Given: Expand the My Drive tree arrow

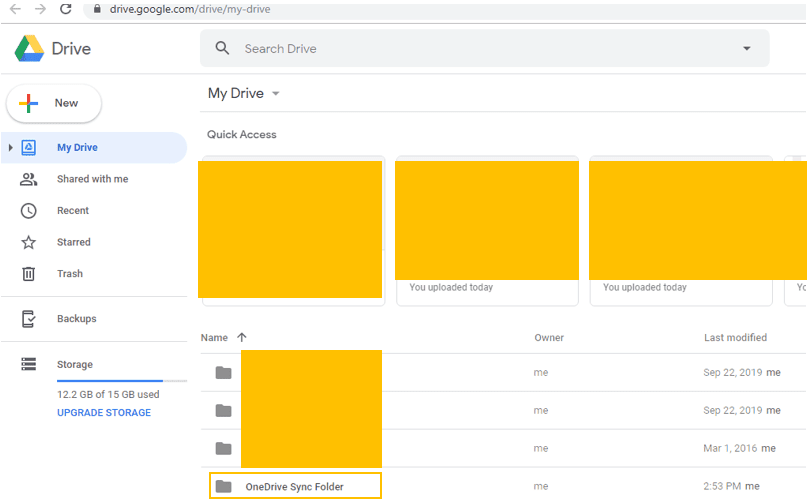Looking at the screenshot, I should (10, 148).
